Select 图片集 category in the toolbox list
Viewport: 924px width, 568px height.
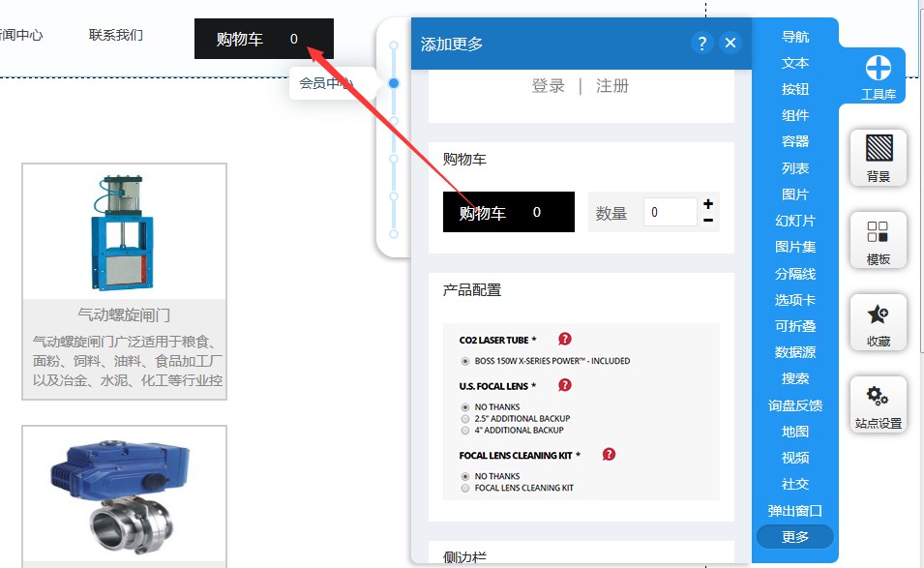click(795, 247)
